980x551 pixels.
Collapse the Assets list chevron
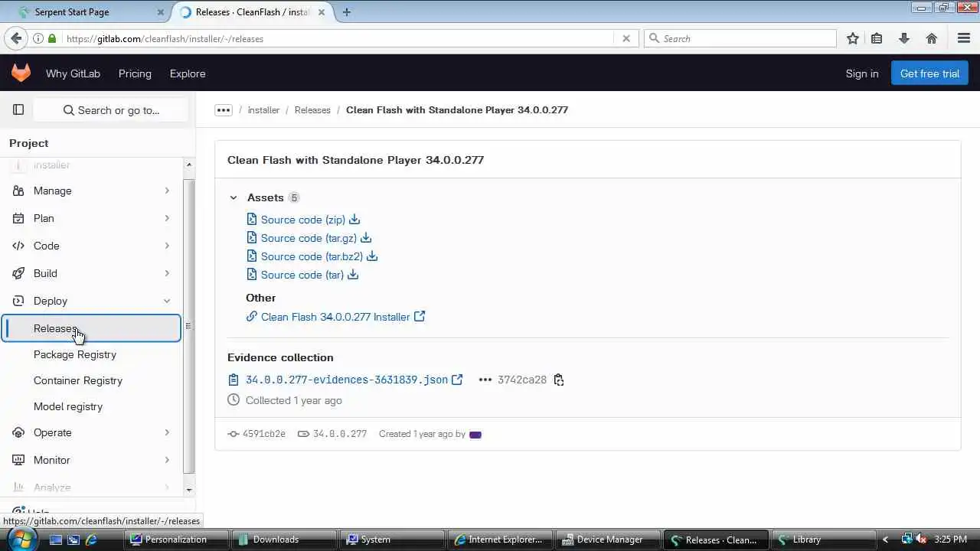234,197
